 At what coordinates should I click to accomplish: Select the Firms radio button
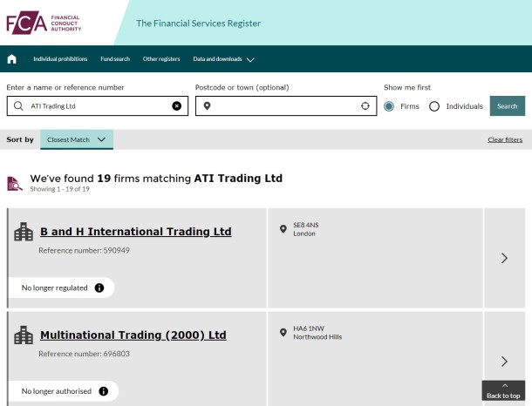389,106
